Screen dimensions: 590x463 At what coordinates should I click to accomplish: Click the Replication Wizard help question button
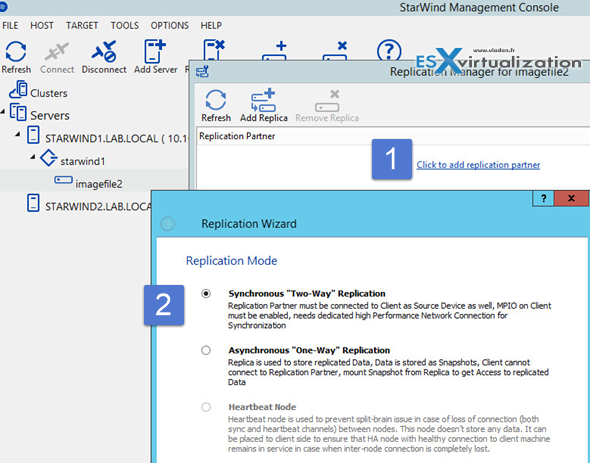click(x=543, y=198)
